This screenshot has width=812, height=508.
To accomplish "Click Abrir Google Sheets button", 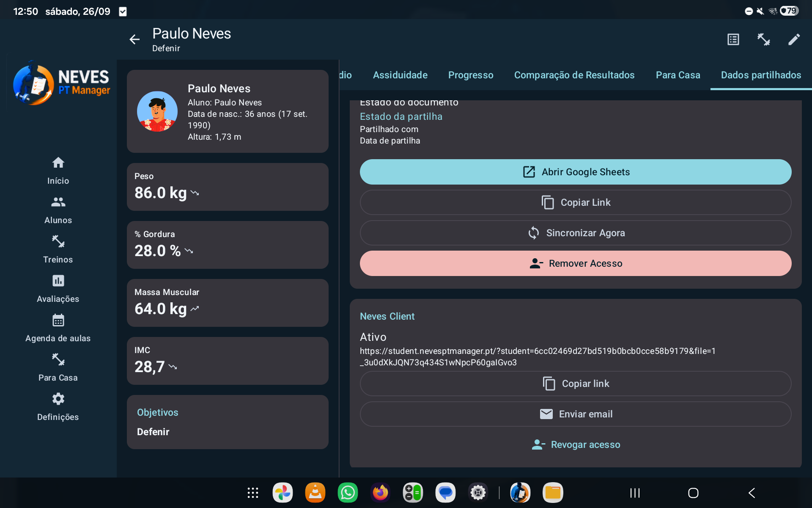I will [x=576, y=172].
